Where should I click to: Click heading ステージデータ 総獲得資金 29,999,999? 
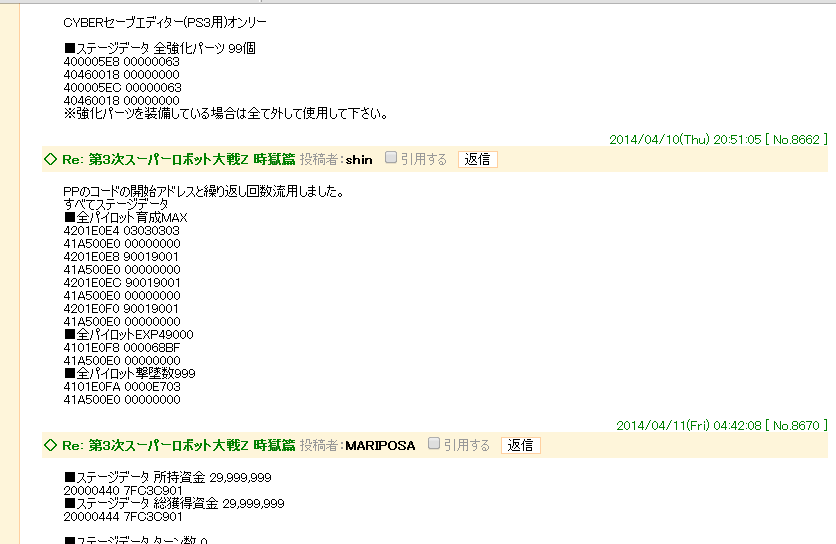click(174, 503)
